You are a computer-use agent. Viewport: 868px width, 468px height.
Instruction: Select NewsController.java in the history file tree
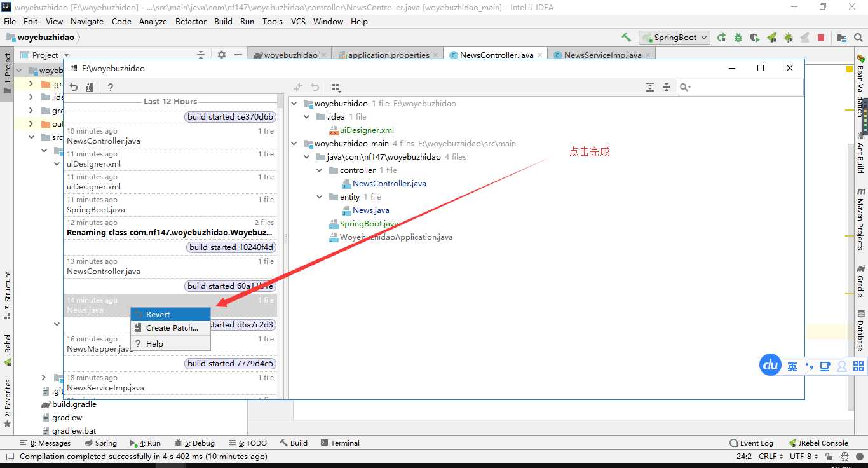pyautogui.click(x=389, y=184)
